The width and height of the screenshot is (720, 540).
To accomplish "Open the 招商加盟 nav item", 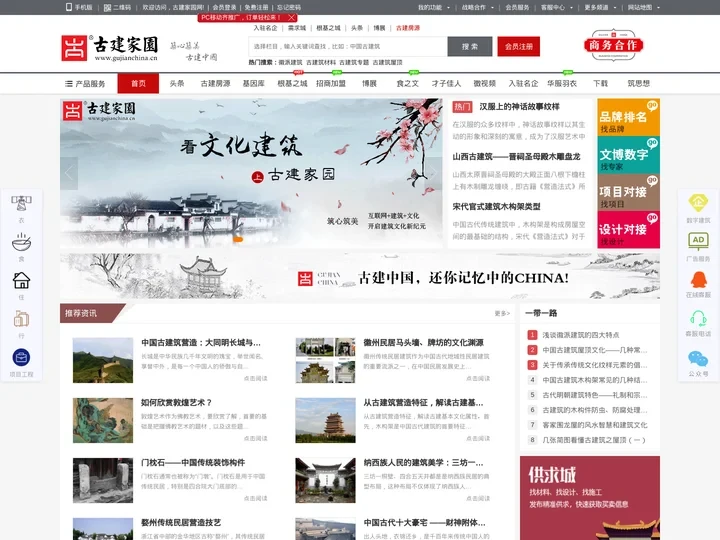I will click(x=331, y=84).
